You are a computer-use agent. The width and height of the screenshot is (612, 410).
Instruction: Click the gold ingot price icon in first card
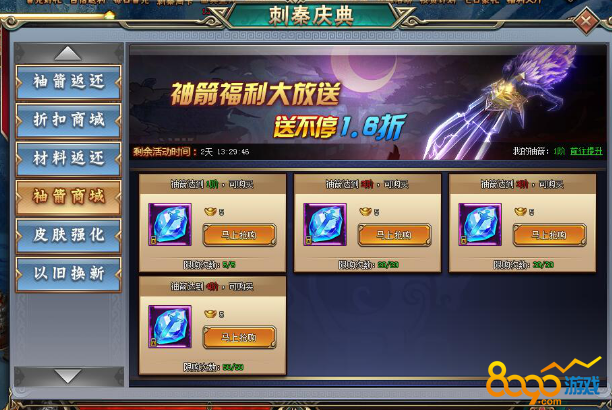point(210,212)
